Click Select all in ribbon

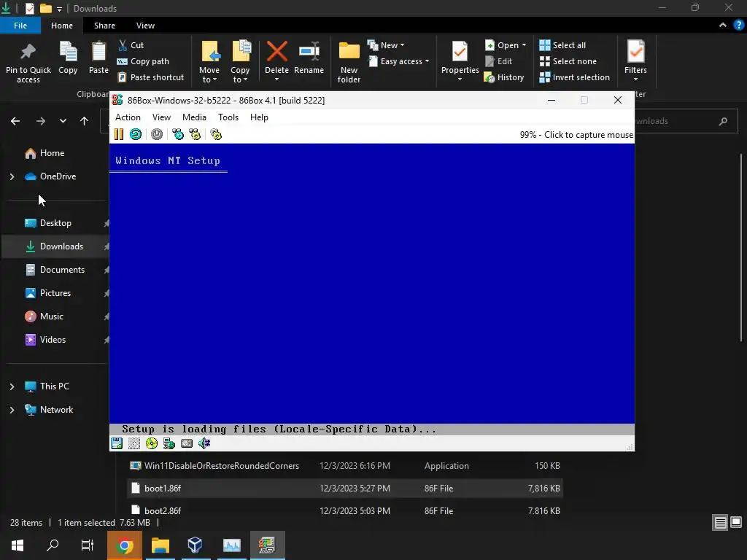[x=562, y=45]
